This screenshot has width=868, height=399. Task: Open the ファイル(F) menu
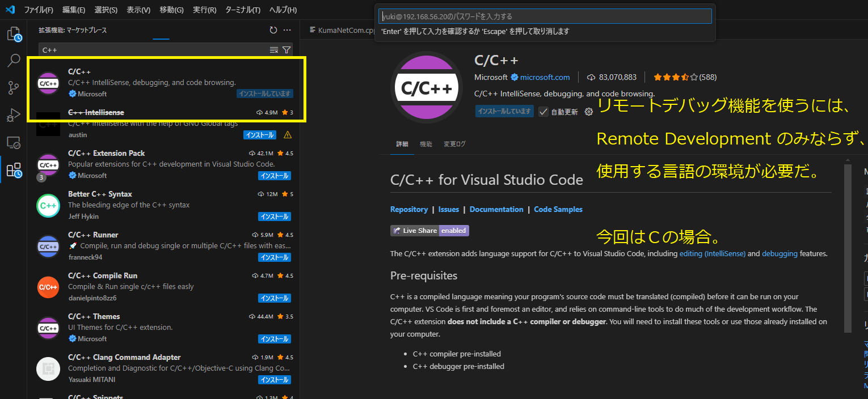(x=39, y=10)
